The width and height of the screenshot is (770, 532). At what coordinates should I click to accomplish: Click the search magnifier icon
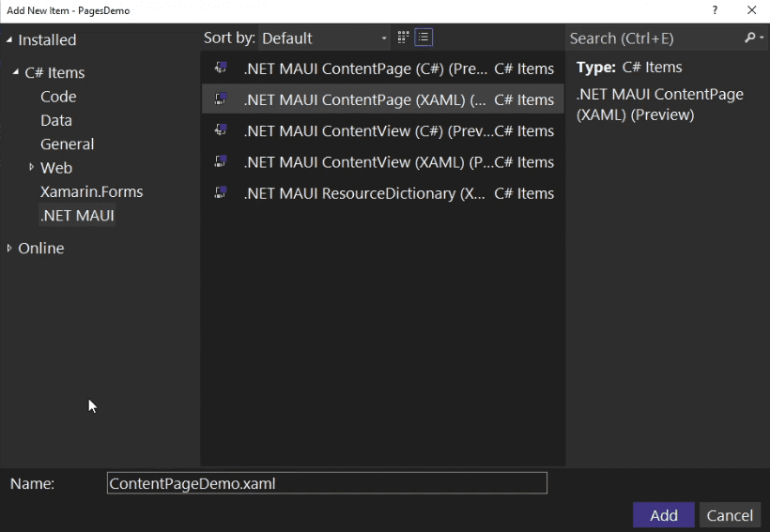[x=750, y=38]
